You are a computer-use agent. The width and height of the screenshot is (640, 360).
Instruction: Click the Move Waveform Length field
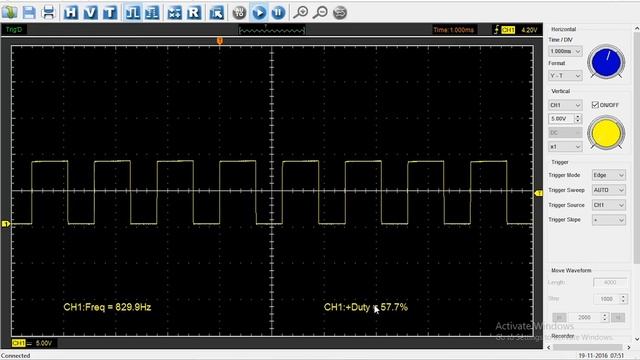coord(610,282)
